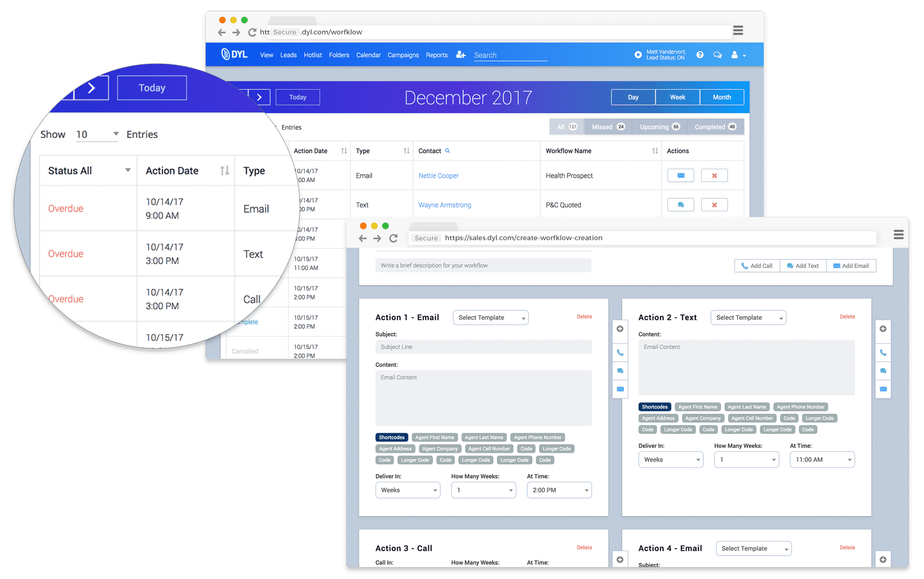Switch calendar to Month view
Image resolution: width=924 pixels, height=579 pixels.
point(722,97)
